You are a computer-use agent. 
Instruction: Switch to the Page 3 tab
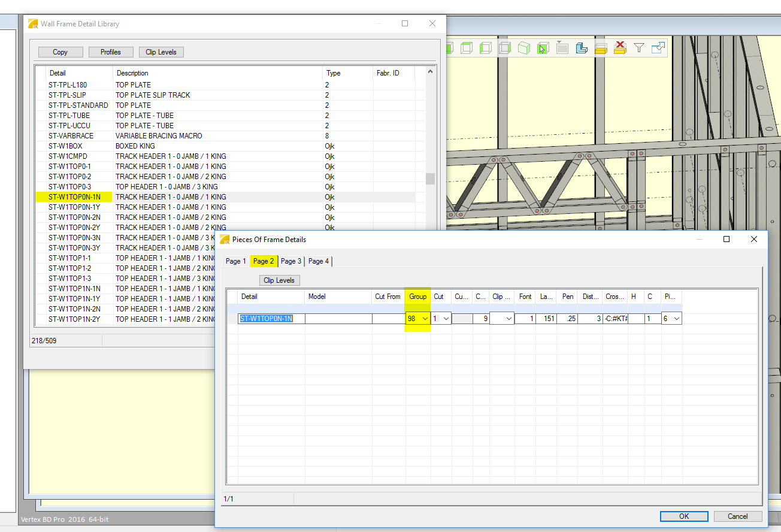pos(291,261)
